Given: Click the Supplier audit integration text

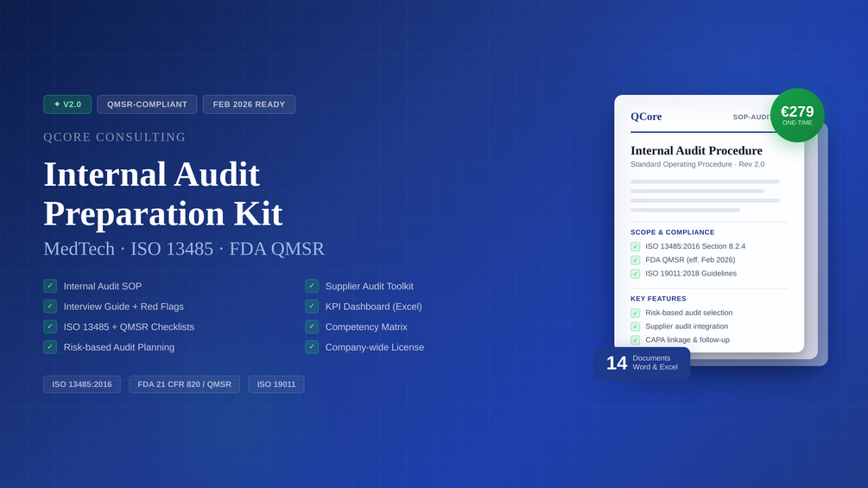Looking at the screenshot, I should coord(687,326).
